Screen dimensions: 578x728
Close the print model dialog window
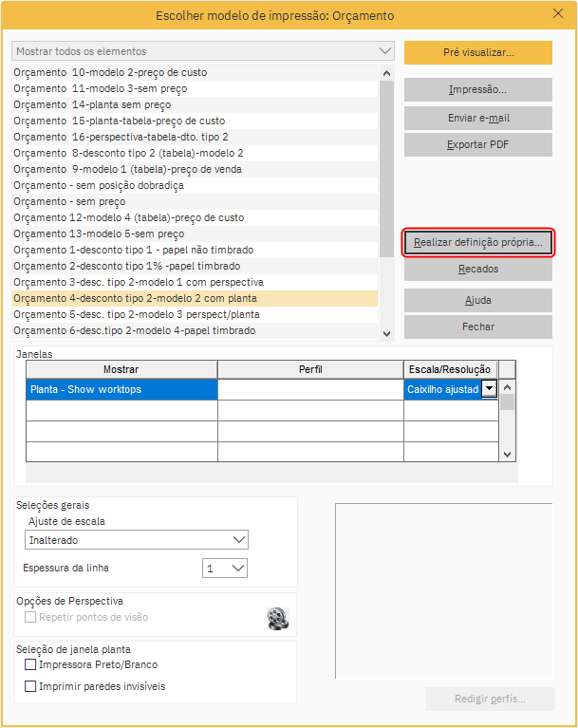tap(558, 13)
